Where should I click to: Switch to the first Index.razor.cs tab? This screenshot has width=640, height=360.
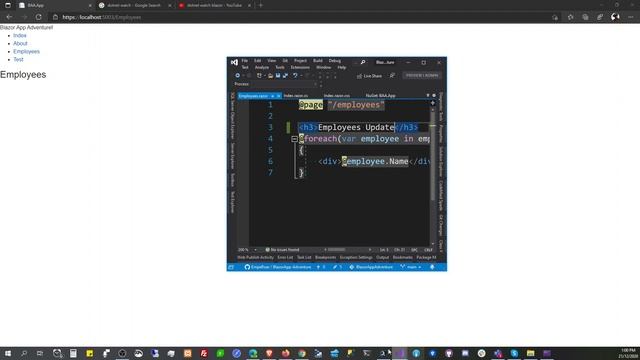click(x=296, y=96)
